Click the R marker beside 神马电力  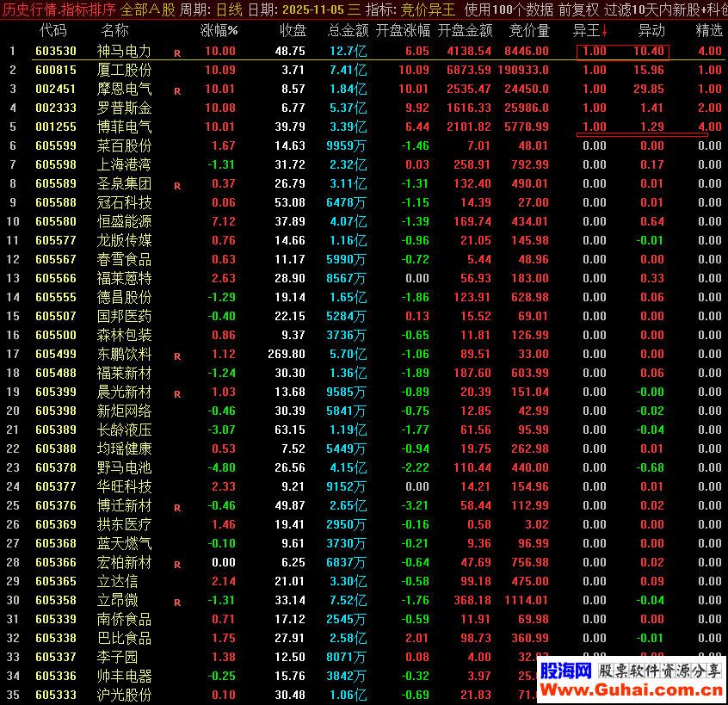177,53
